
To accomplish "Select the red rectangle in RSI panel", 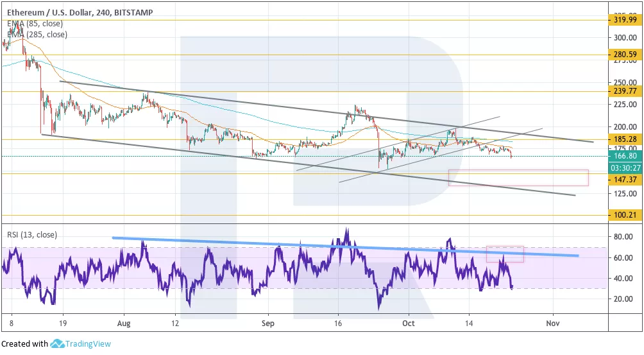I will [505, 254].
